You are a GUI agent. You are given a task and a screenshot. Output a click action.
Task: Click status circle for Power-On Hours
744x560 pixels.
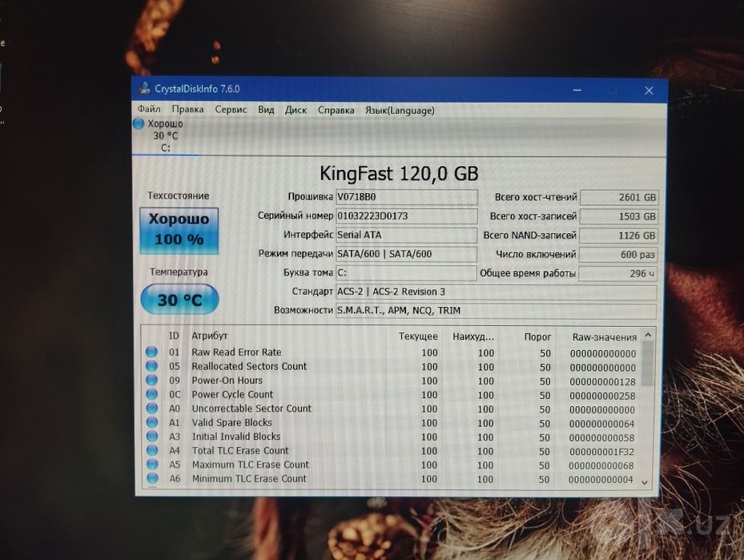coord(151,380)
